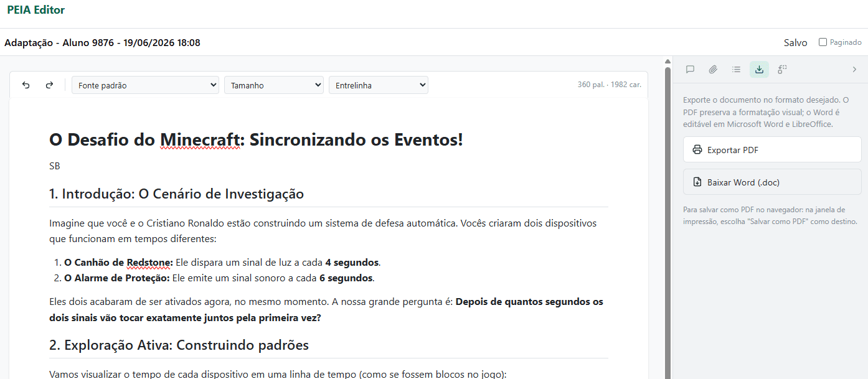Click the printer icon in Exportar PDF

[x=697, y=150]
